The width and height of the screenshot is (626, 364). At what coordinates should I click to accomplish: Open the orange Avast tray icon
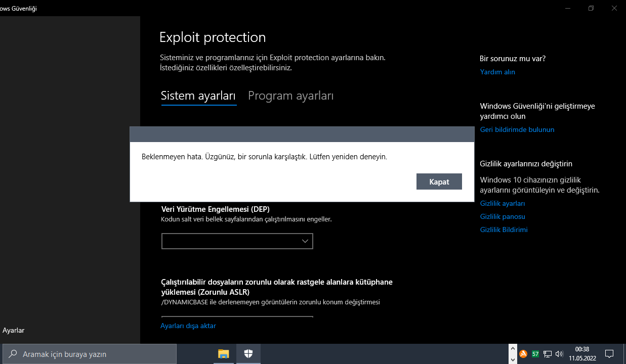tap(523, 354)
